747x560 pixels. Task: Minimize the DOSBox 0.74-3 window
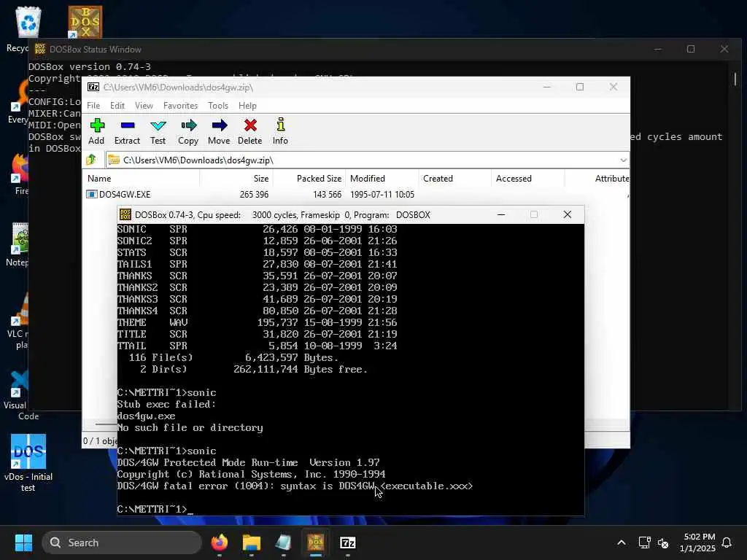point(501,215)
